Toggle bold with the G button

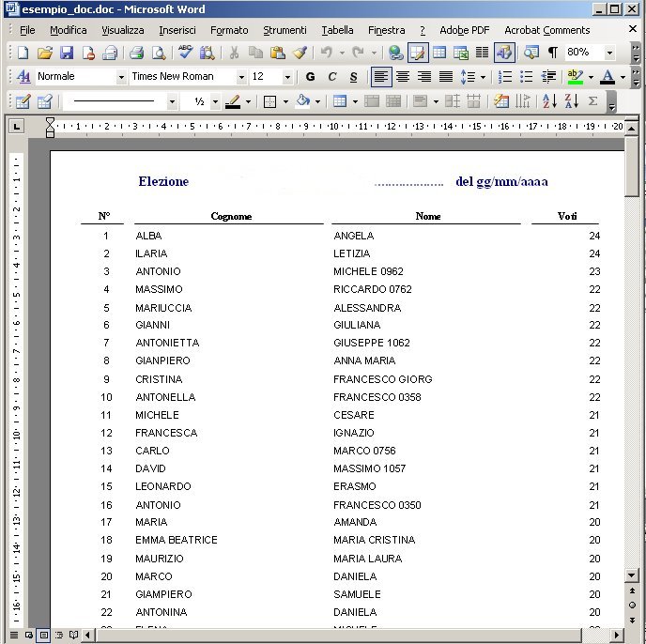pos(310,77)
